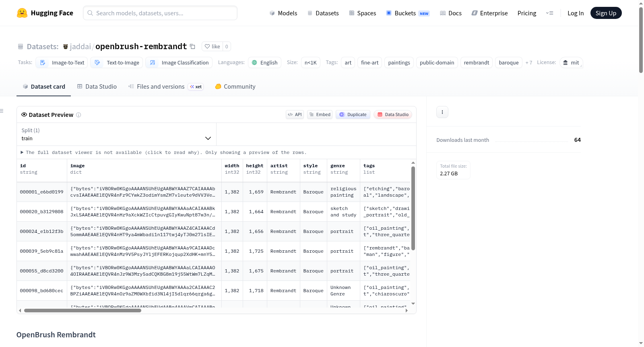The height and width of the screenshot is (347, 644).
Task: Click the n<1K size tag
Action: click(x=311, y=62)
